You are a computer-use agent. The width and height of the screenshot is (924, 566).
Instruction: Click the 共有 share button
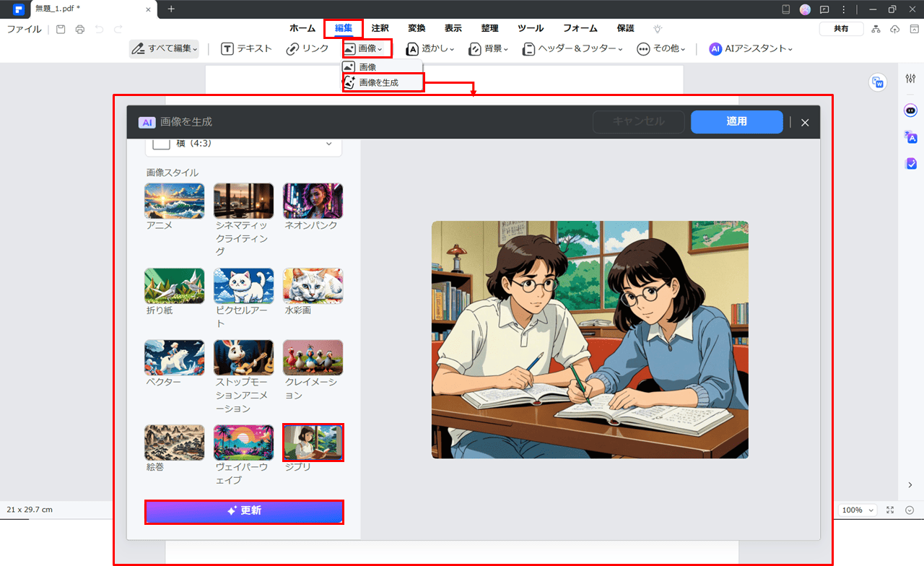pyautogui.click(x=842, y=29)
